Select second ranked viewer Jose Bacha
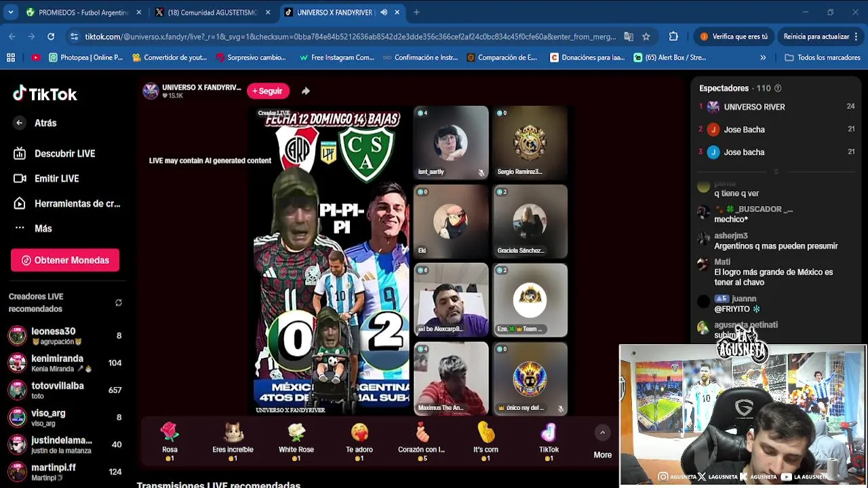This screenshot has height=488, width=868. coord(776,129)
